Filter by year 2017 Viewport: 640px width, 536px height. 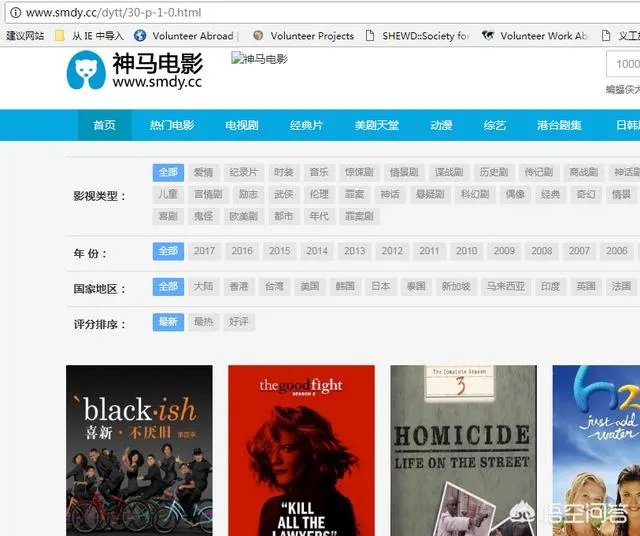204,251
